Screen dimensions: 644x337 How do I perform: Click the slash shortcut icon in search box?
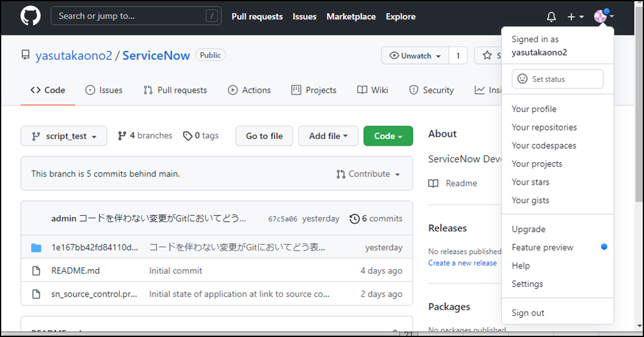tap(211, 16)
